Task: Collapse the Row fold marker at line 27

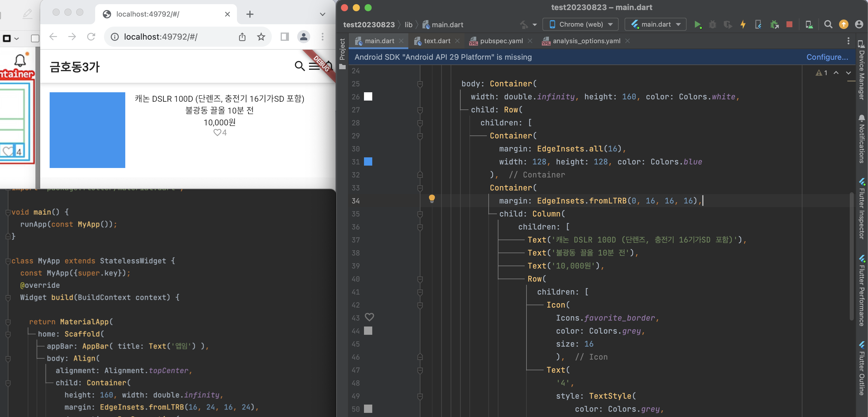Action: point(420,110)
